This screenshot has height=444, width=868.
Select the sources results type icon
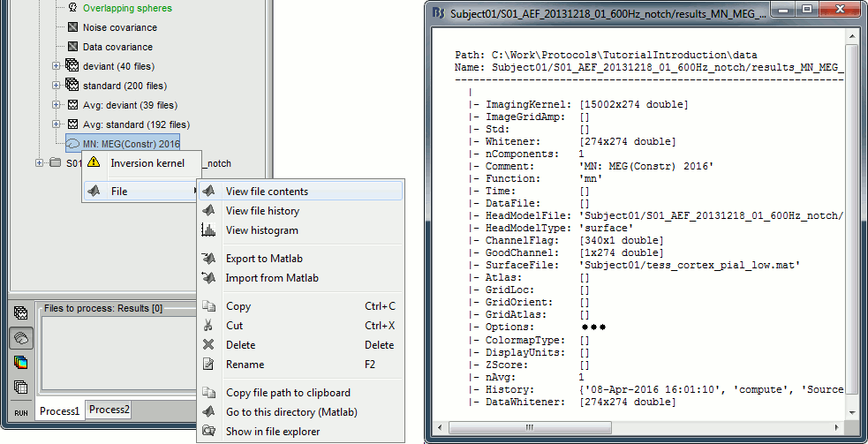tap(20, 338)
